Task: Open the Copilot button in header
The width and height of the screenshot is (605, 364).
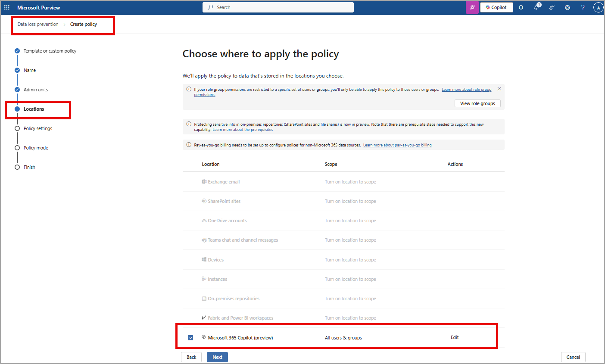Action: 496,7
